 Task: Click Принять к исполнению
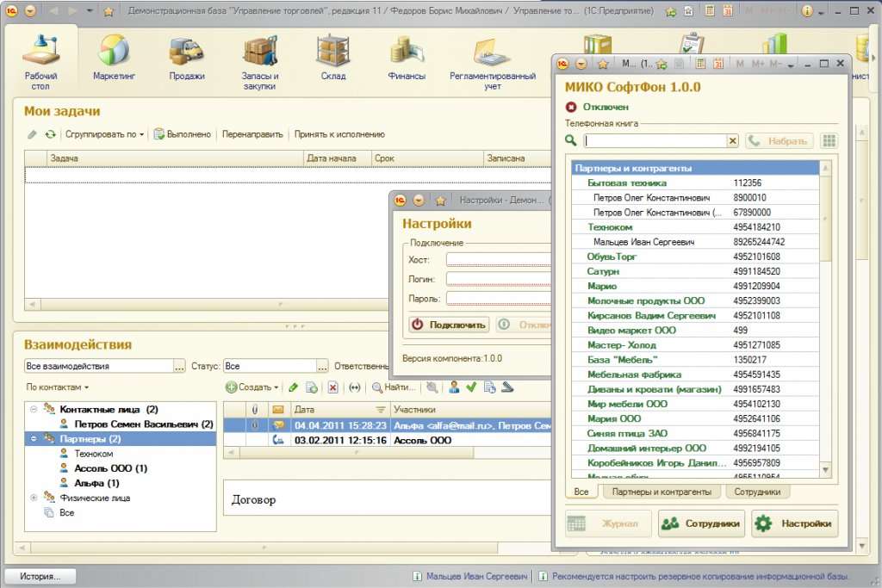pos(339,134)
